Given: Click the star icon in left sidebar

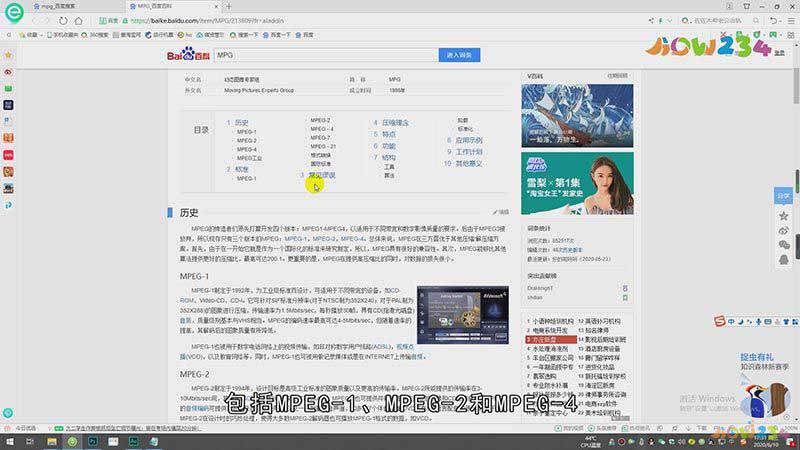Looking at the screenshot, I should 8,55.
